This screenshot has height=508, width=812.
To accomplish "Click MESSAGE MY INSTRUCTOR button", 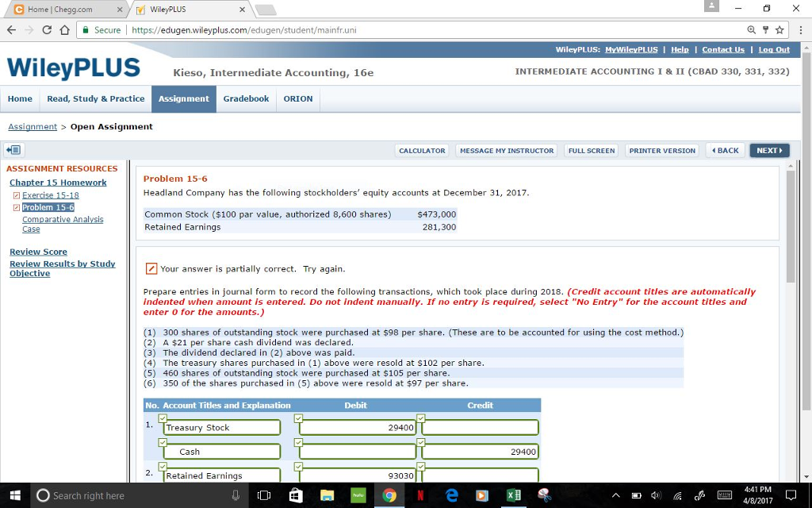I will (x=507, y=150).
